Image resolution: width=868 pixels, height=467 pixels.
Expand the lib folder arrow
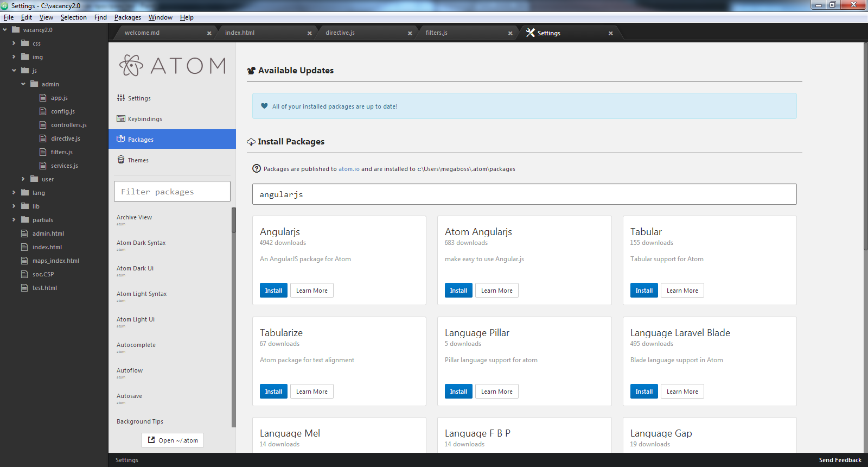pos(14,206)
